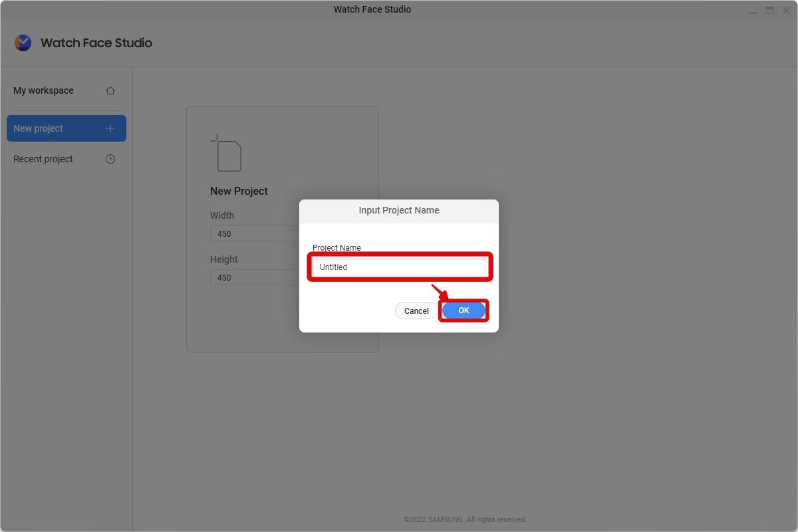
Task: Focus the Project Name field containing Untitled
Action: coord(399,267)
